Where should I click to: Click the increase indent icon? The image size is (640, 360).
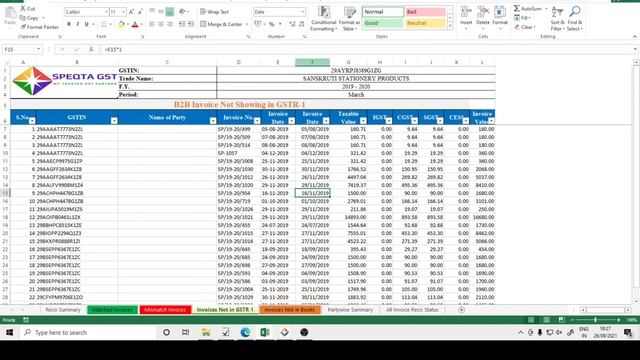pyautogui.click(x=191, y=24)
